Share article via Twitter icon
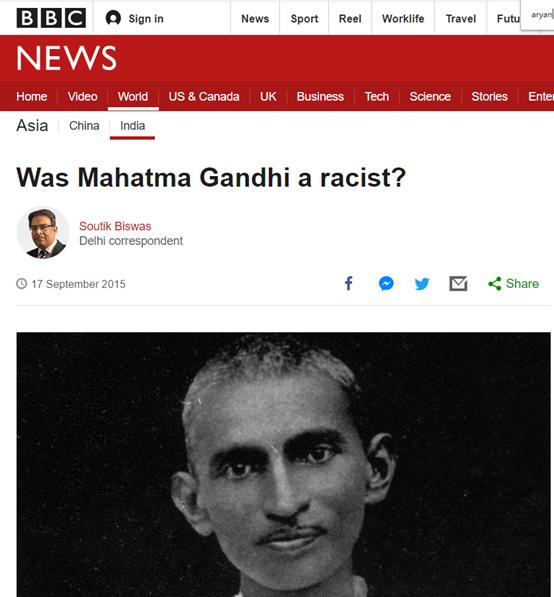This screenshot has height=597, width=554. point(422,284)
